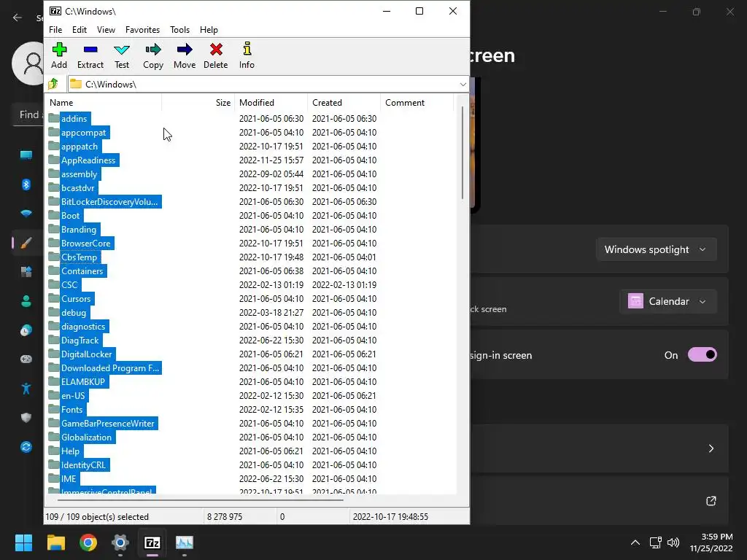Click 7-Zip taskbar icon

152,542
